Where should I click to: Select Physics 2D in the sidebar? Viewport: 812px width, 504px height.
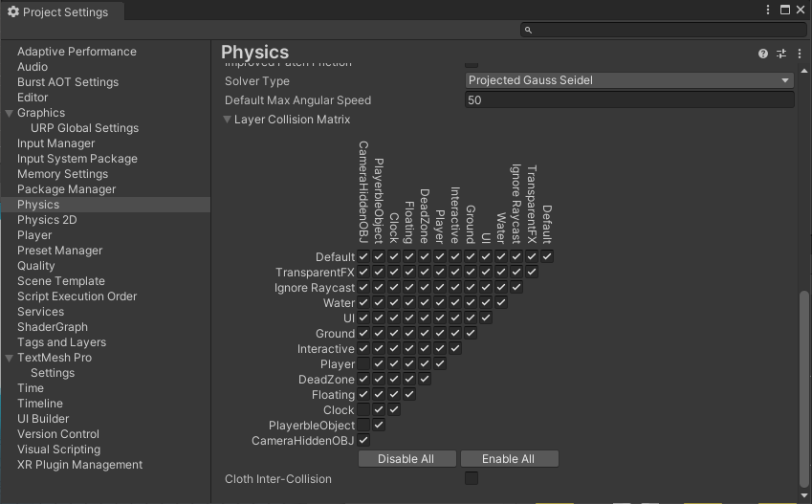[47, 220]
